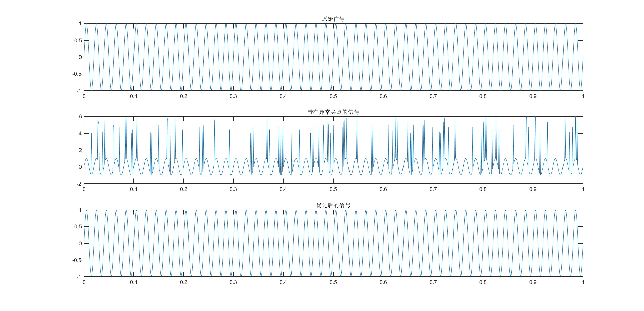This screenshot has height=311, width=644.
Task: Select x-axis tick 0.6 under the 原始信号 plot
Action: pyautogui.click(x=383, y=96)
